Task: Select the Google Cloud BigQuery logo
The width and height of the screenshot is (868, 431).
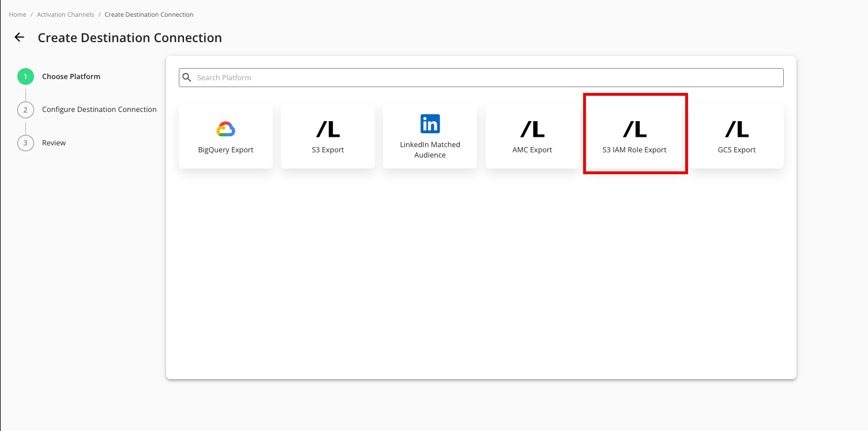Action: [x=226, y=129]
